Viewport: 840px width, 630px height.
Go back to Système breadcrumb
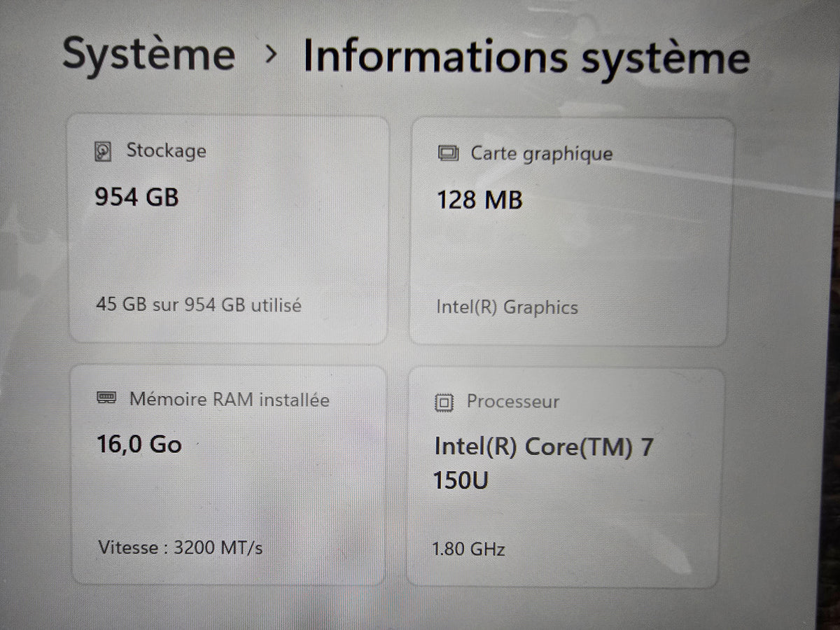[x=148, y=55]
